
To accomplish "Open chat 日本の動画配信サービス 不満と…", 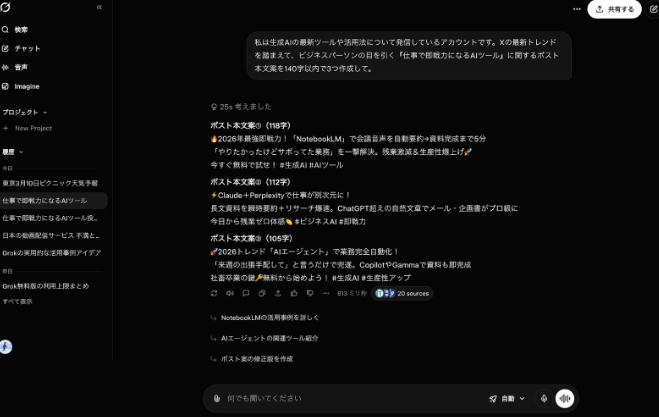I will [50, 236].
